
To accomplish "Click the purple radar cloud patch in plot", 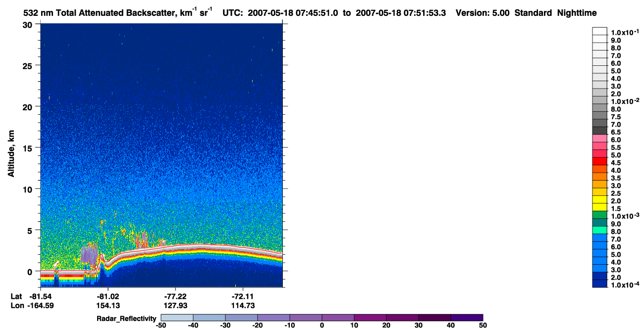I will click(x=90, y=254).
